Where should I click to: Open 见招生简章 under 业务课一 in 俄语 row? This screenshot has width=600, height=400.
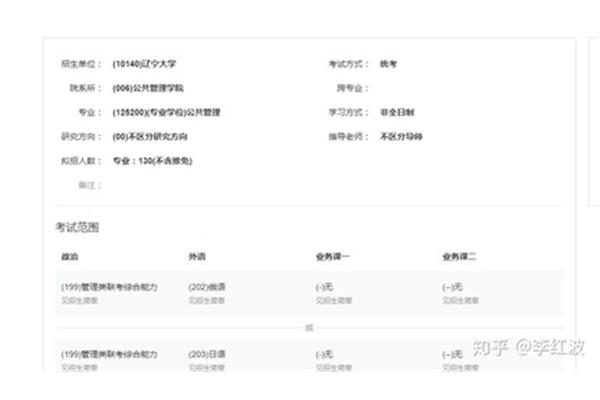click(x=334, y=300)
